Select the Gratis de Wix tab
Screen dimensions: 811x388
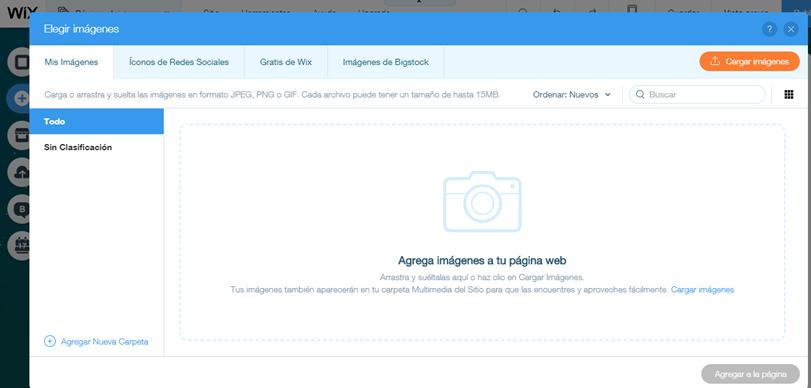[x=286, y=62]
